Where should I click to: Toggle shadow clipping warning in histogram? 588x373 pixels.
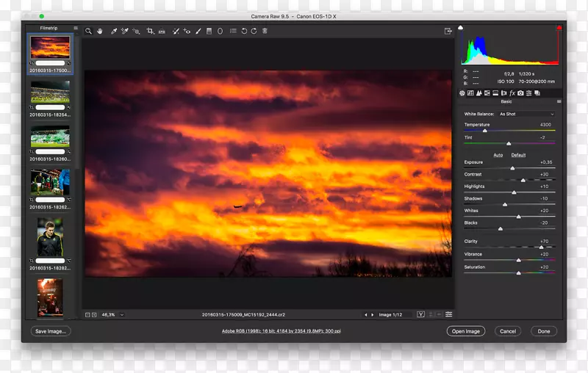(x=461, y=27)
